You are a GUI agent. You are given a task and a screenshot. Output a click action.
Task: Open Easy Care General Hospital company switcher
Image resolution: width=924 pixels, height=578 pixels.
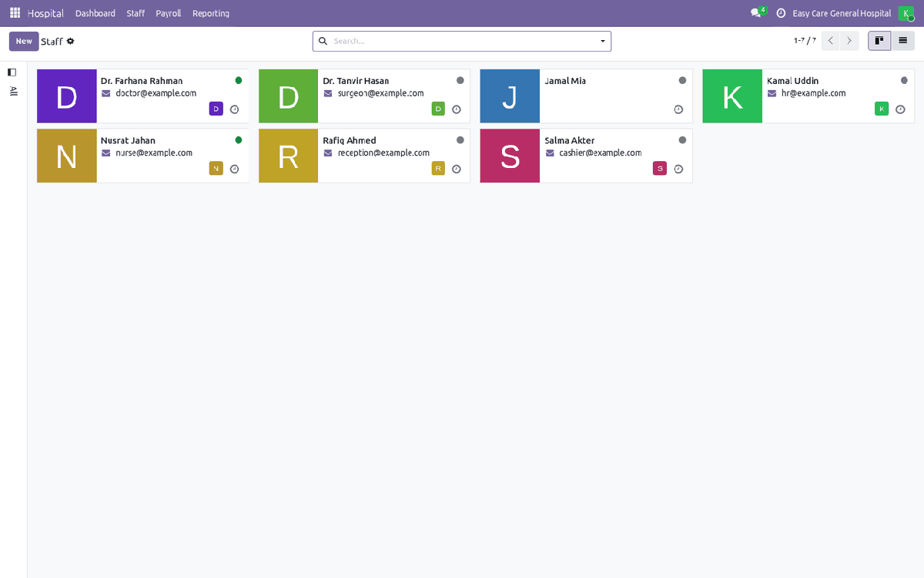[842, 13]
